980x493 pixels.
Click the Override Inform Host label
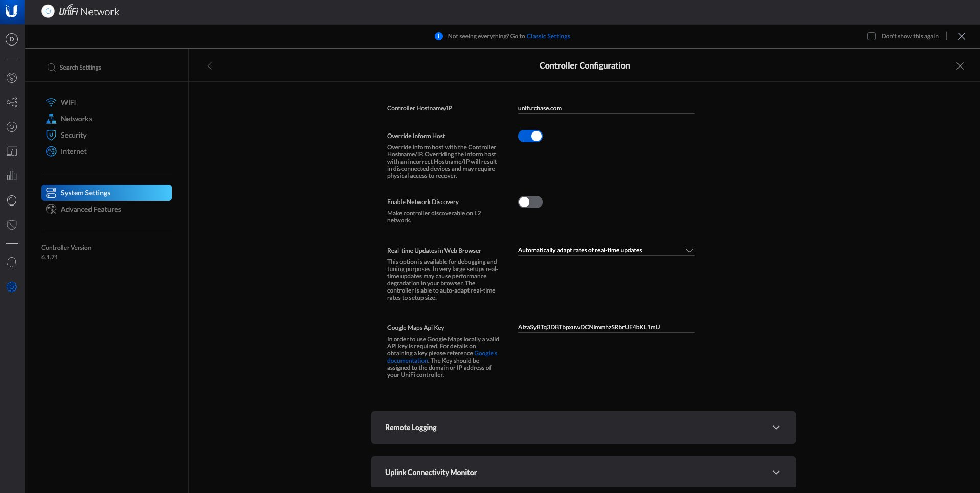(x=416, y=136)
